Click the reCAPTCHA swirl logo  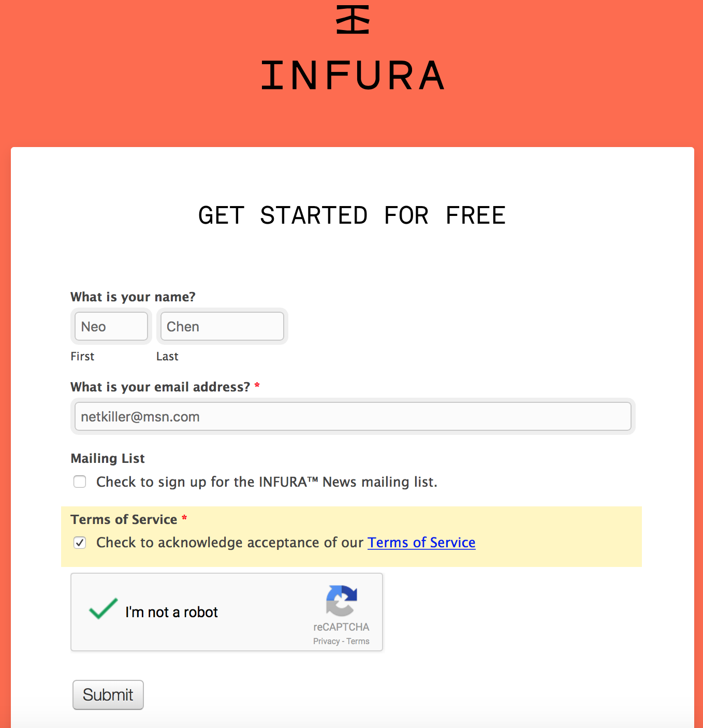tap(342, 601)
